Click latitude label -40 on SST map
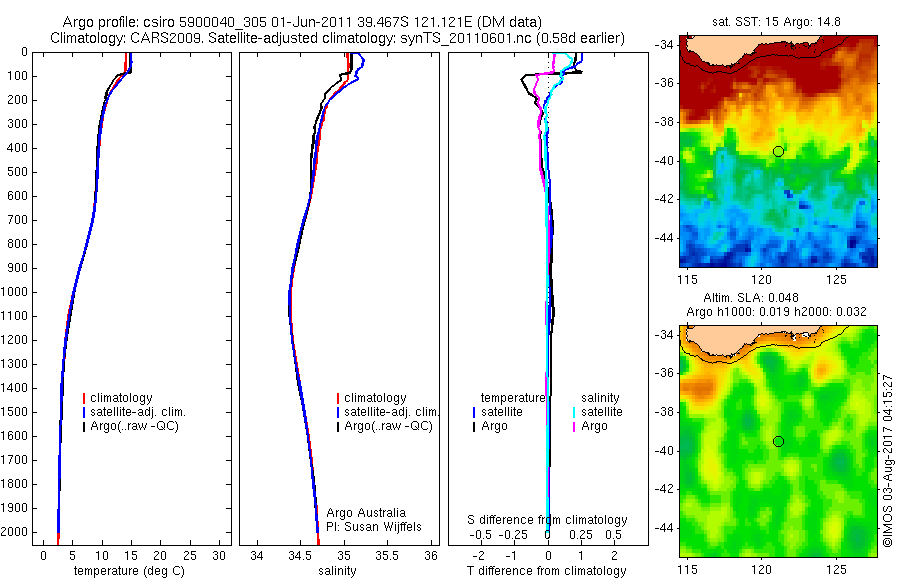Image resolution: width=900 pixels, height=580 pixels. (x=665, y=161)
